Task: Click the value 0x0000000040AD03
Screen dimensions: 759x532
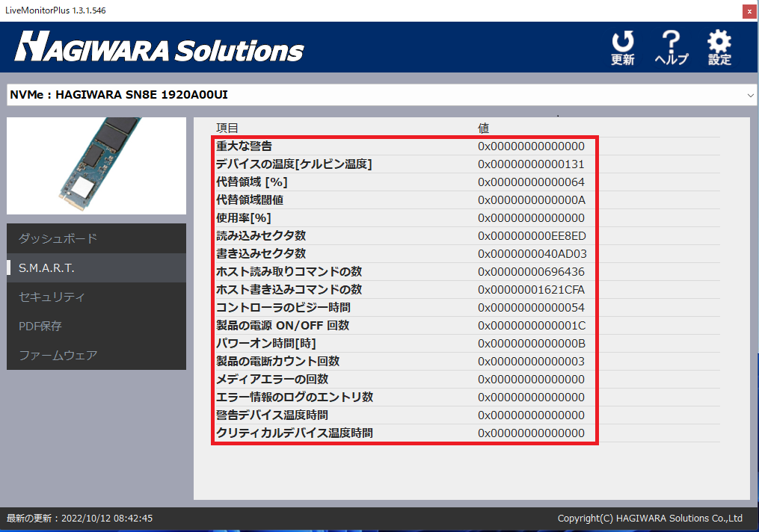Action: (x=532, y=253)
